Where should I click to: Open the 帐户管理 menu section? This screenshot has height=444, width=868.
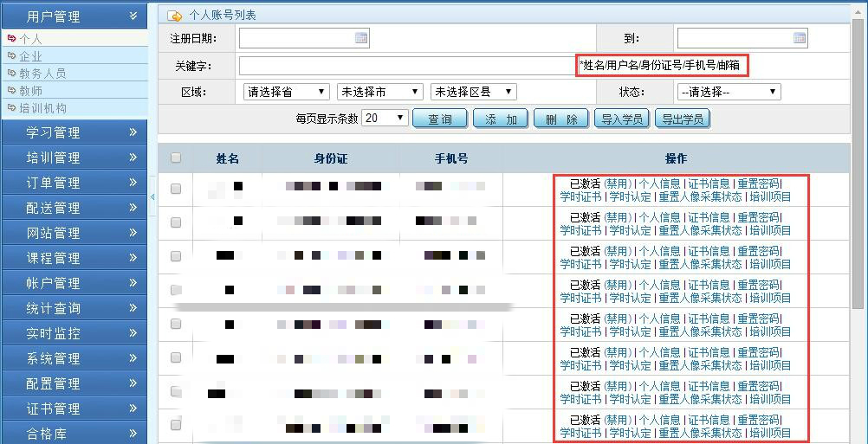coord(74,283)
